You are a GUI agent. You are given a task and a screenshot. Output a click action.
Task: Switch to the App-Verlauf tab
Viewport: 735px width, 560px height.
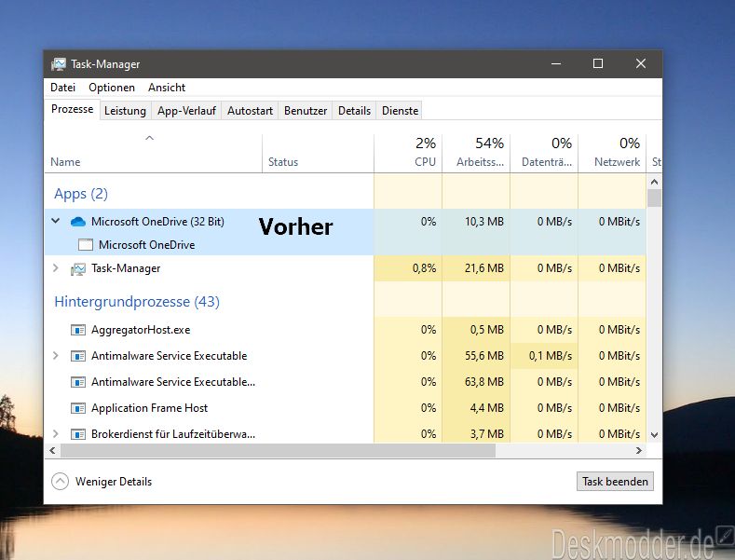point(186,111)
